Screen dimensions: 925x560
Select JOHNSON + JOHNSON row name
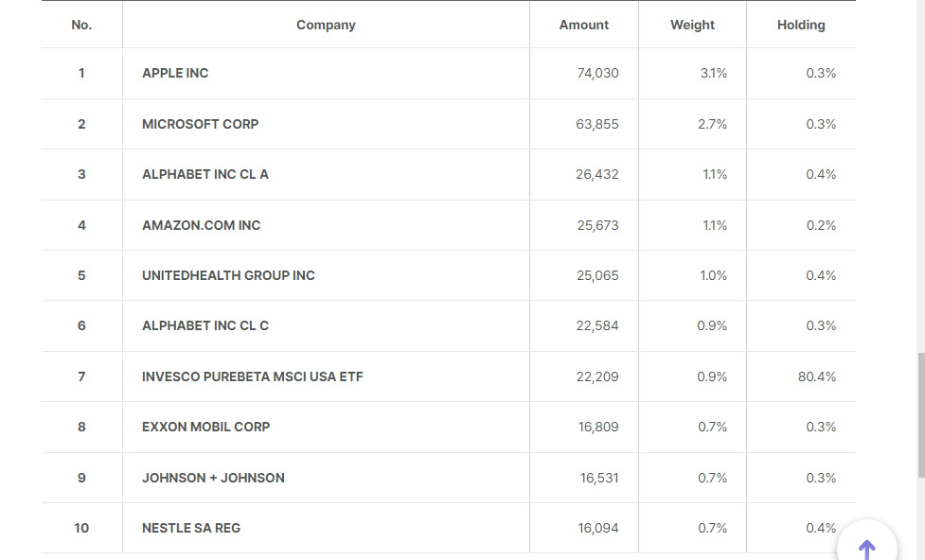point(213,478)
